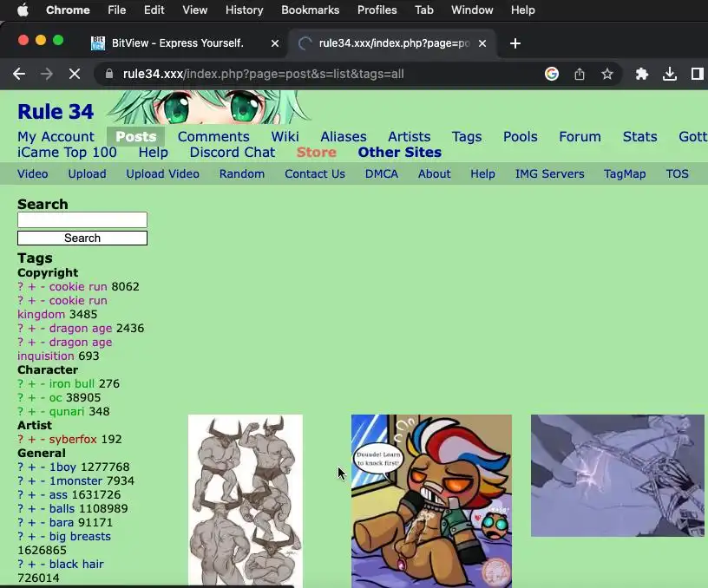Open the Store link
This screenshot has width=708, height=588.
click(x=317, y=153)
